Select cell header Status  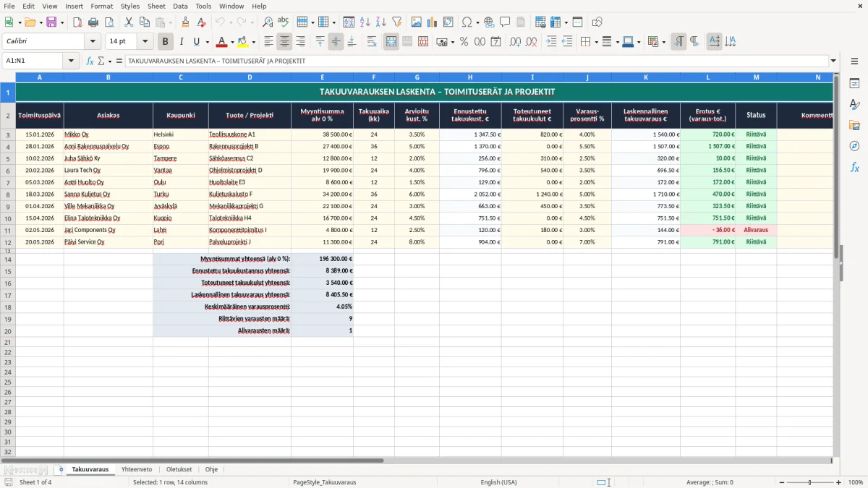[x=756, y=115]
